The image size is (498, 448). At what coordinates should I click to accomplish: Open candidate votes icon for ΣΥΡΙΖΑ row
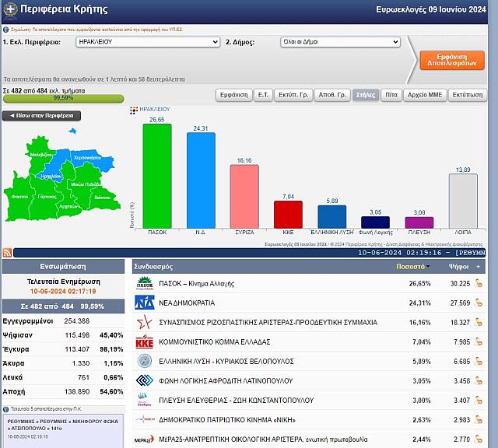point(479,322)
